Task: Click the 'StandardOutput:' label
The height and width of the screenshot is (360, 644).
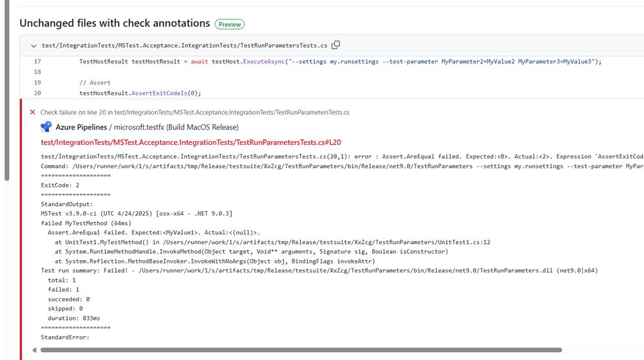Action: point(66,204)
